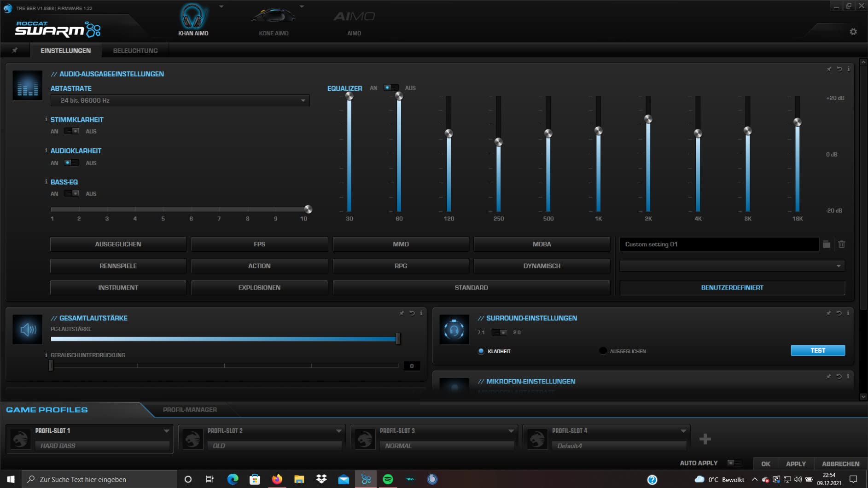Screen dimensions: 868x488
Task: Expand the Profil-Slot 3 dropdown
Action: pyautogui.click(x=511, y=431)
